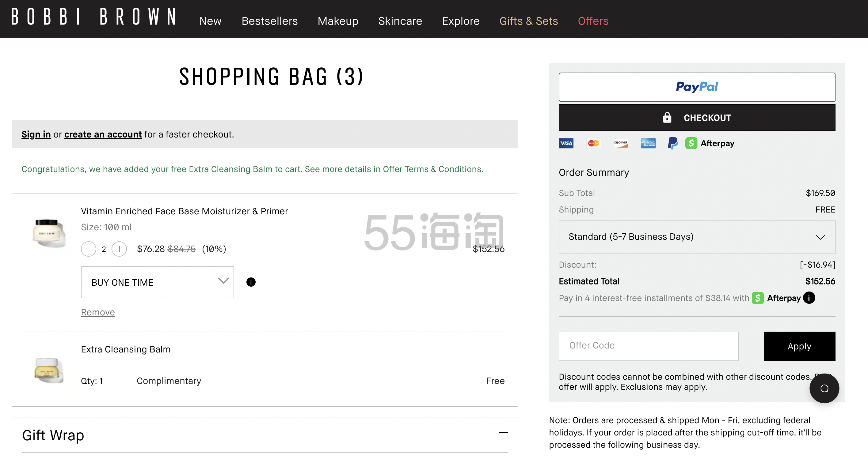Viewport: 868px width, 463px height.
Task: Open the Bestsellers menu
Action: [270, 21]
